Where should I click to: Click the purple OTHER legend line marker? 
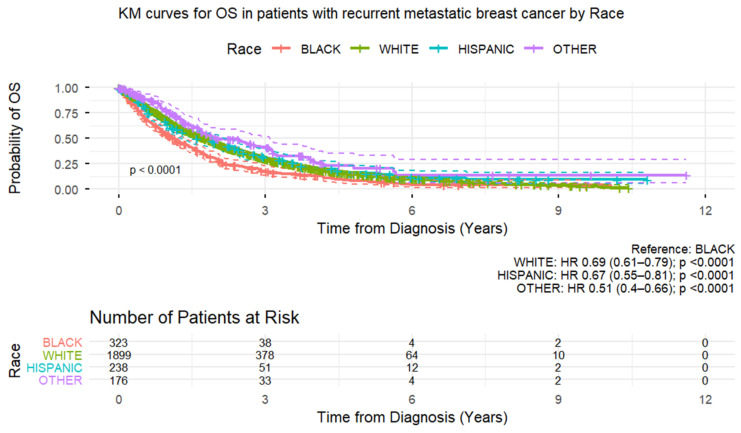534,49
